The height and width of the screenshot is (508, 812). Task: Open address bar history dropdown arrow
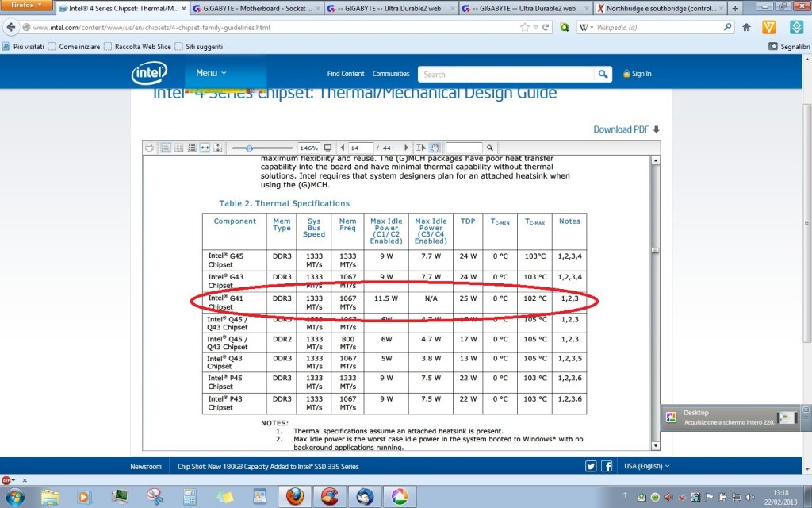pos(536,28)
